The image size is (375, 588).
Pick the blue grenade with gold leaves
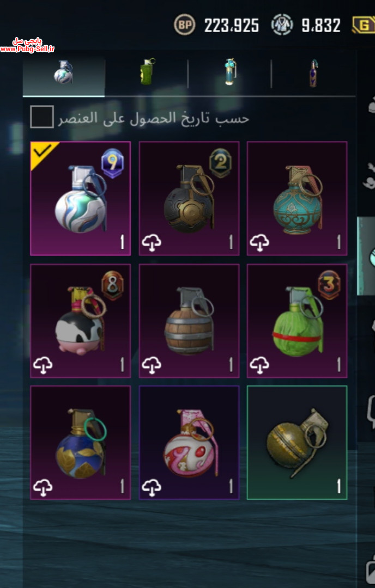pyautogui.click(x=80, y=443)
